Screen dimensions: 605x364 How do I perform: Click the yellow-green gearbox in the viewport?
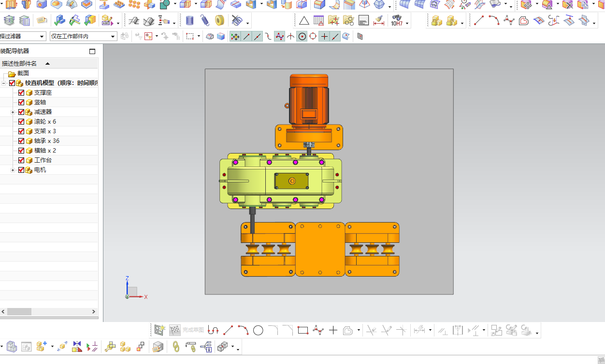[280, 180]
